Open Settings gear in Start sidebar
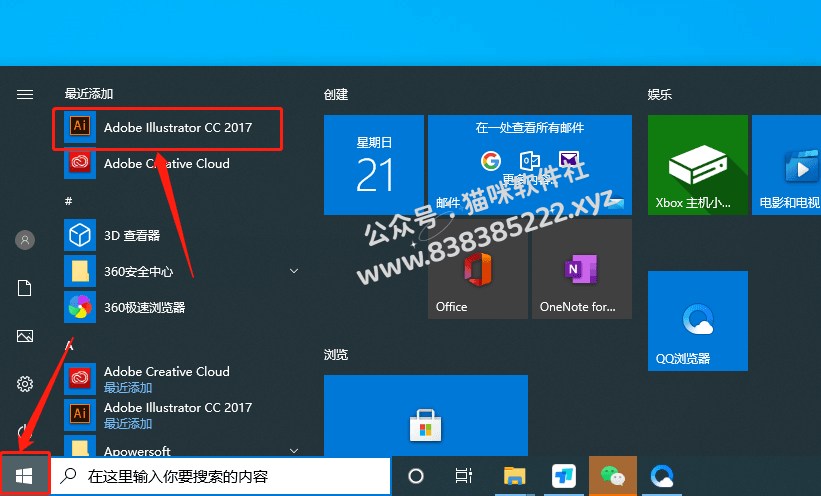Image resolution: width=821 pixels, height=496 pixels. 25,384
